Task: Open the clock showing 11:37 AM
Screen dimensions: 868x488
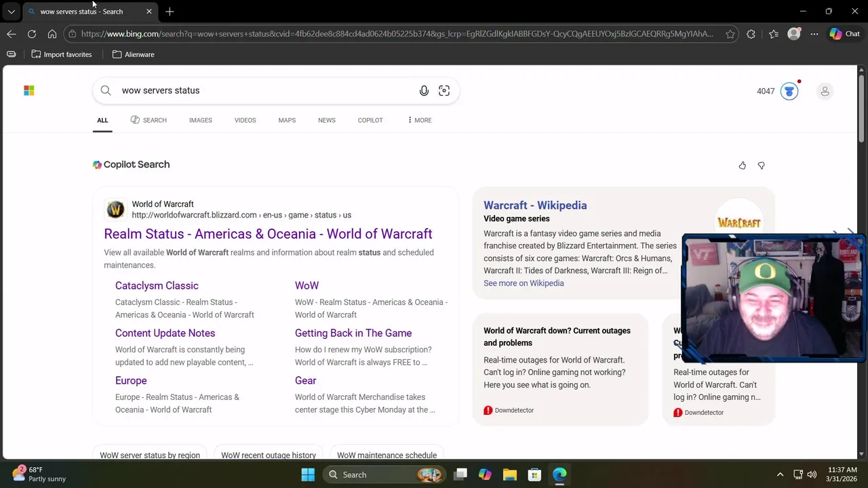Action: (x=842, y=474)
